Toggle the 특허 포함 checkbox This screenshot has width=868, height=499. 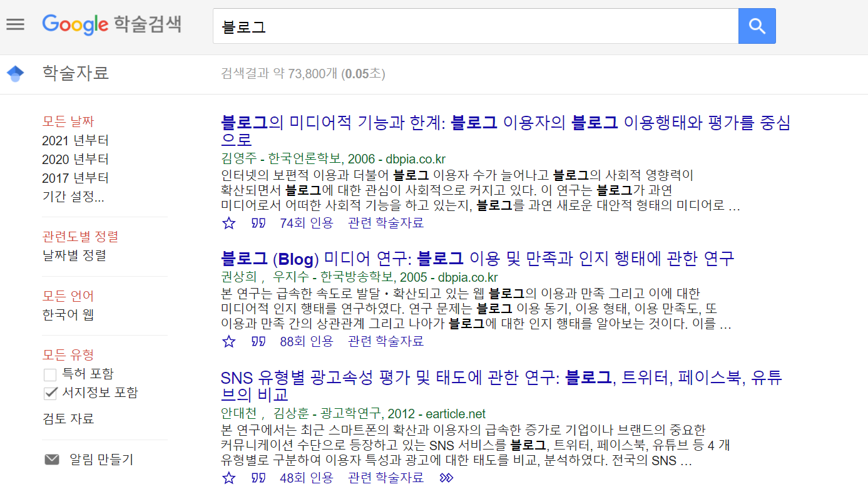coord(50,375)
